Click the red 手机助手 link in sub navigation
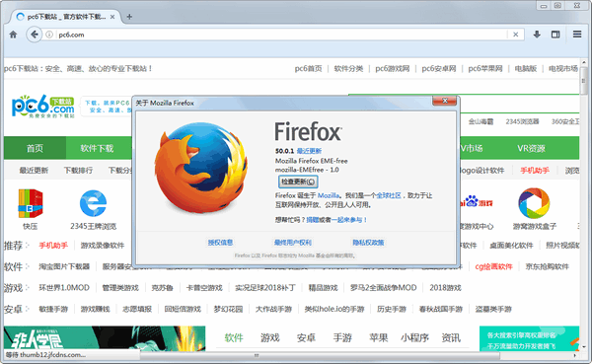Image resolution: width=592 pixels, height=364 pixels. click(x=534, y=171)
